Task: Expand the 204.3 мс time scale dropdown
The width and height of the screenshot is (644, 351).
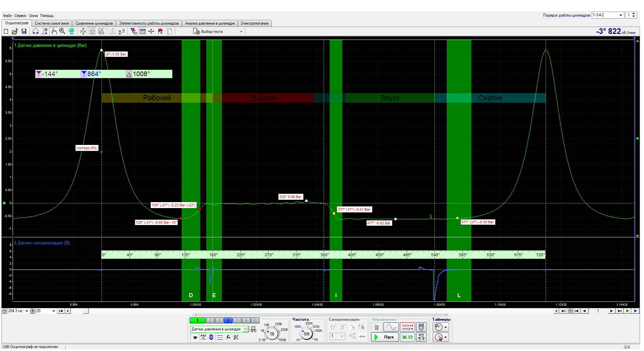Action: [27, 311]
